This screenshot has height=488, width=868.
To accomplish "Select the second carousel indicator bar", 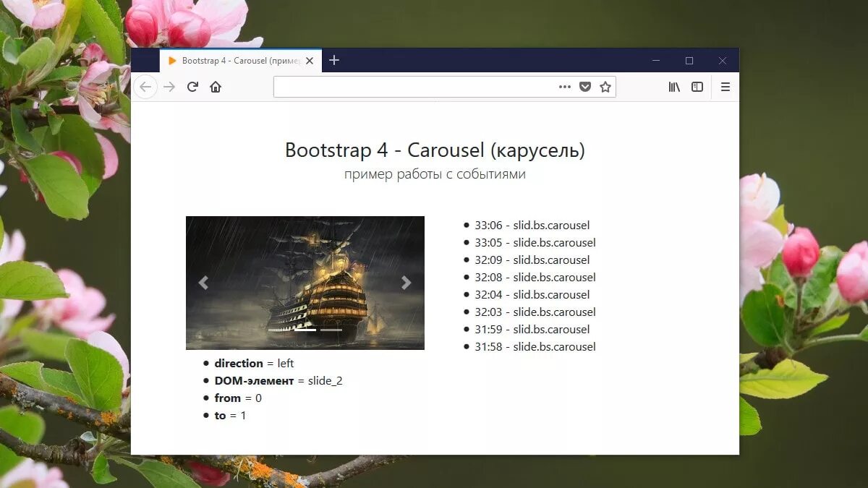I will [305, 330].
